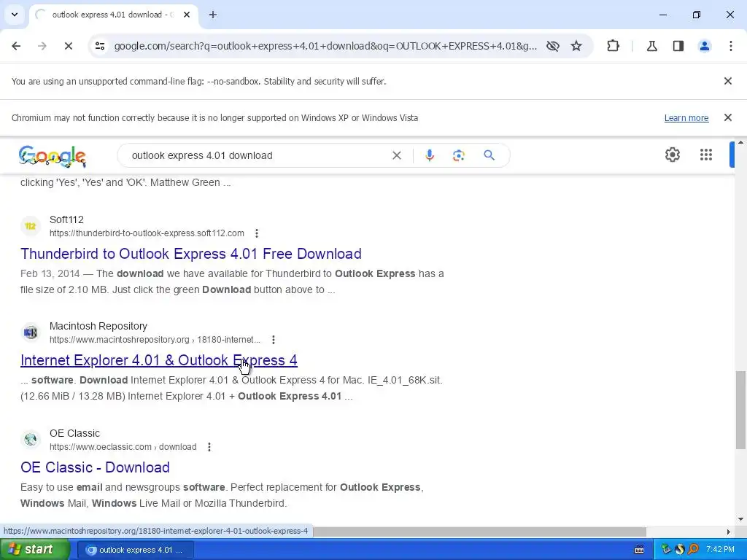Go back to the previous page
The image size is (747, 560).
pos(16,46)
